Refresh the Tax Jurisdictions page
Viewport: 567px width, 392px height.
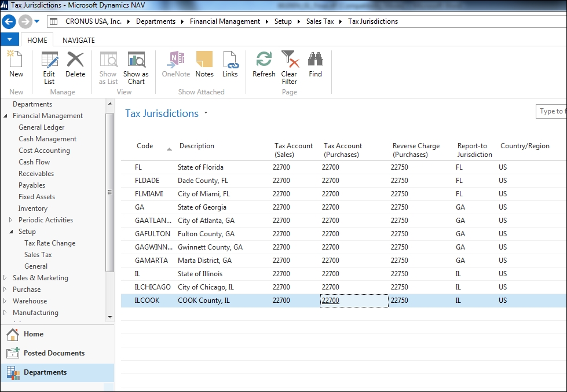point(264,64)
